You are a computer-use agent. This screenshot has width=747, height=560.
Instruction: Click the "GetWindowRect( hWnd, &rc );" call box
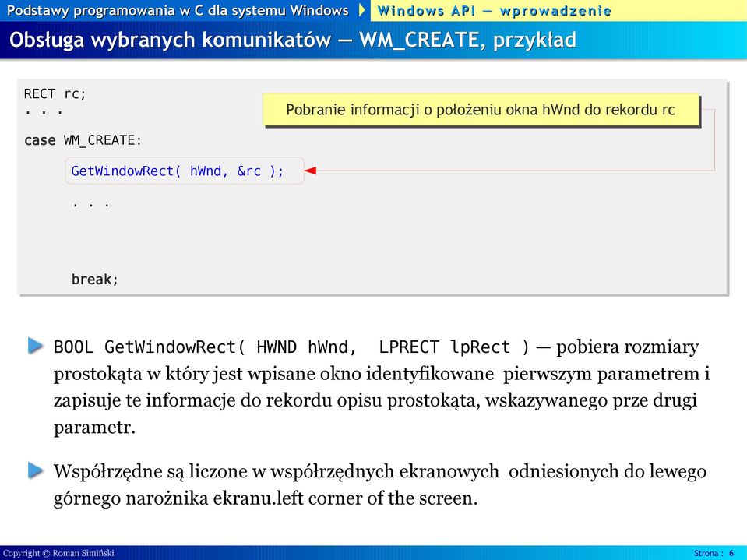point(185,171)
